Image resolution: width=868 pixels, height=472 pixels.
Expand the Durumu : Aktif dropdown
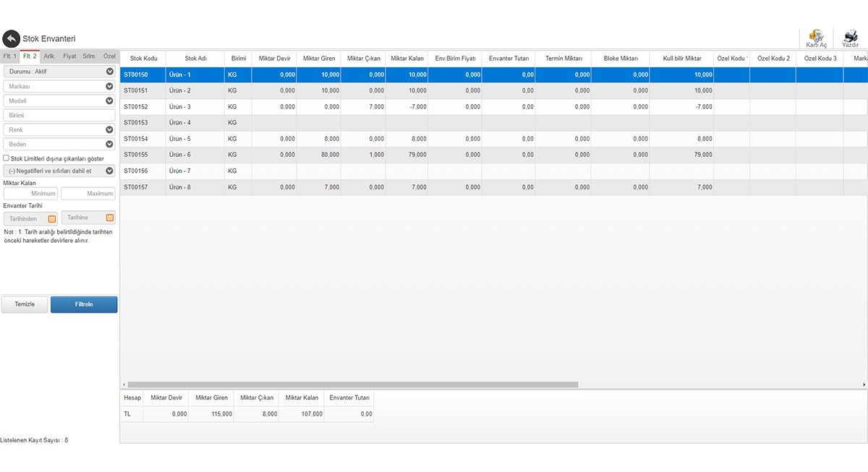(x=109, y=72)
